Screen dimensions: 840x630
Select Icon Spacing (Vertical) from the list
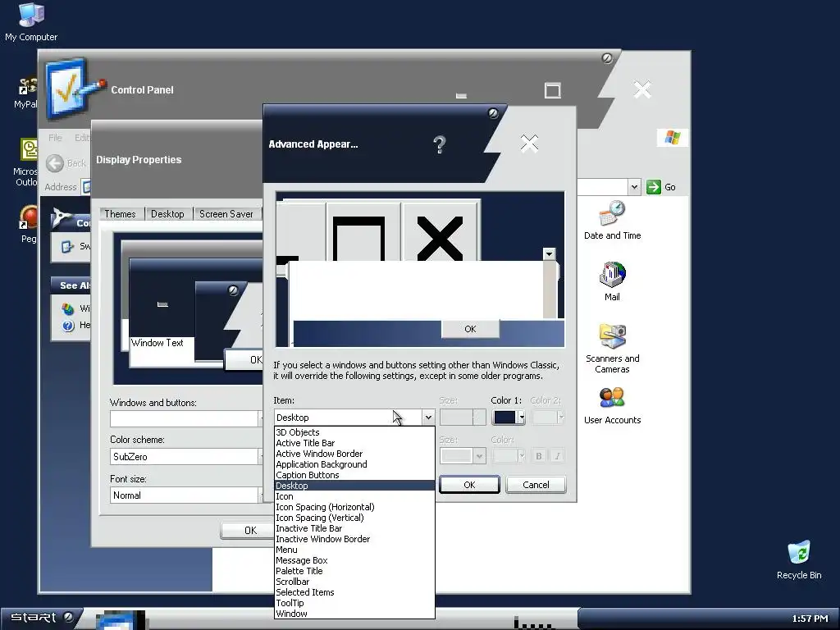[354, 518]
